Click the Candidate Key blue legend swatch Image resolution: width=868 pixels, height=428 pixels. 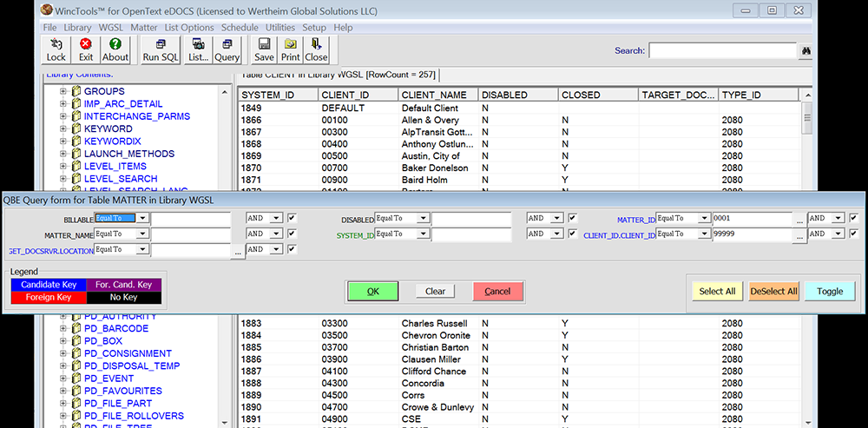[49, 285]
